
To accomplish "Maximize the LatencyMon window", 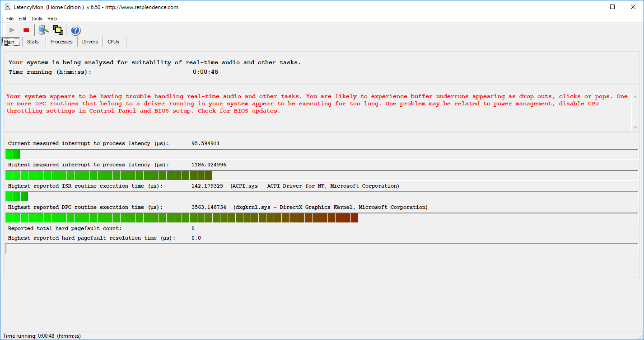I will click(x=612, y=7).
